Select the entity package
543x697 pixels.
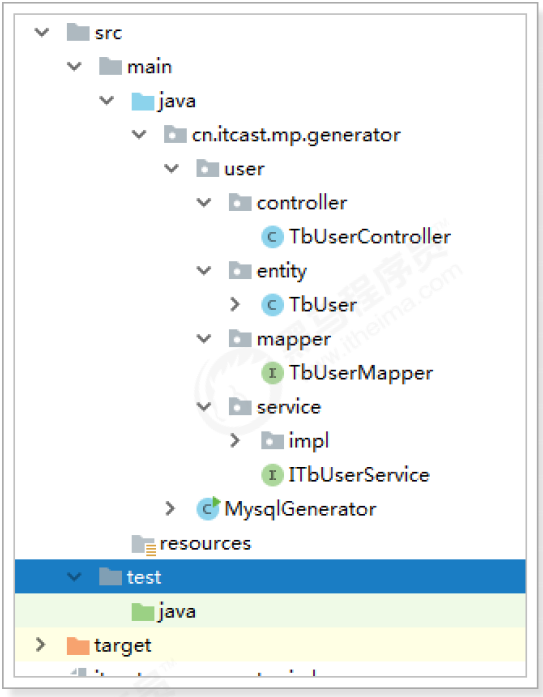click(282, 271)
